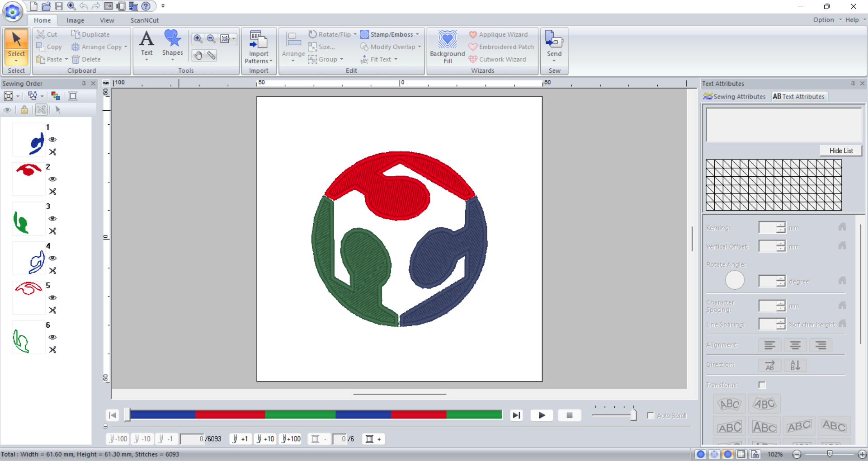868x461 pixels.
Task: Step back simulation by -10 stitches
Action: tap(142, 439)
